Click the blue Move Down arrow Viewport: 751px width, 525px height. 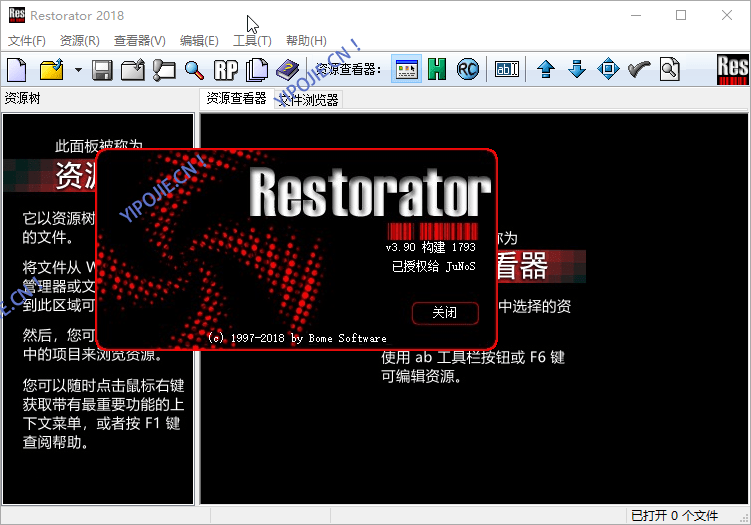click(x=576, y=70)
